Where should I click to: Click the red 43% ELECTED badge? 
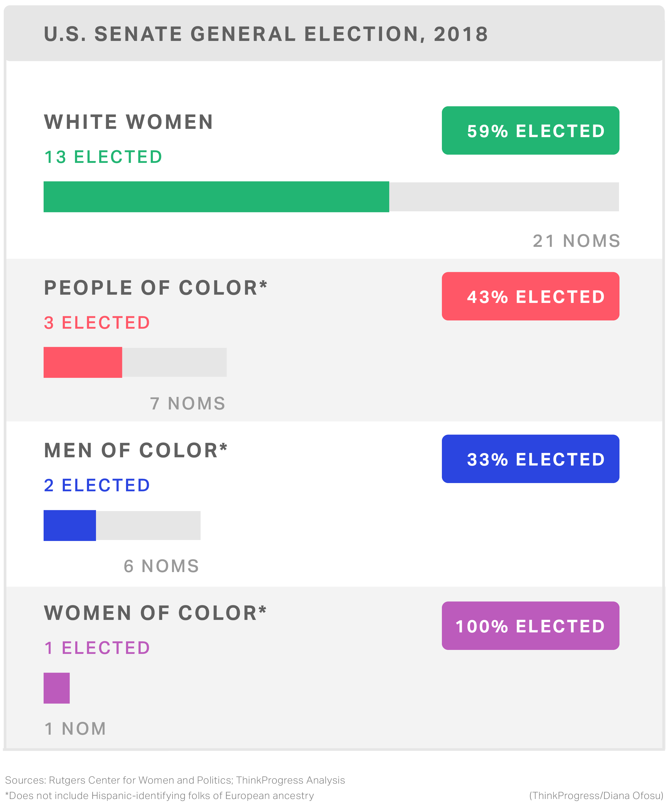530,296
